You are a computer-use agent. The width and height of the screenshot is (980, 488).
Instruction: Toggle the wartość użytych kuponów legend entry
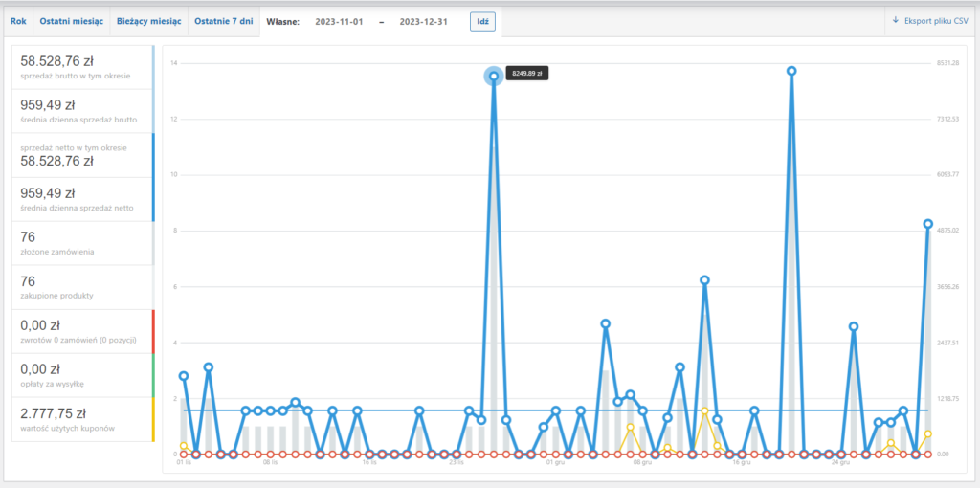[x=82, y=418]
